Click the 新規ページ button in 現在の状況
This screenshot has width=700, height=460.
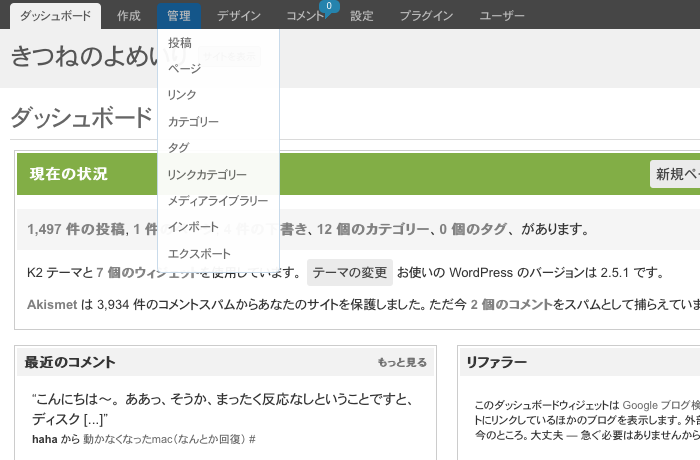(x=676, y=174)
